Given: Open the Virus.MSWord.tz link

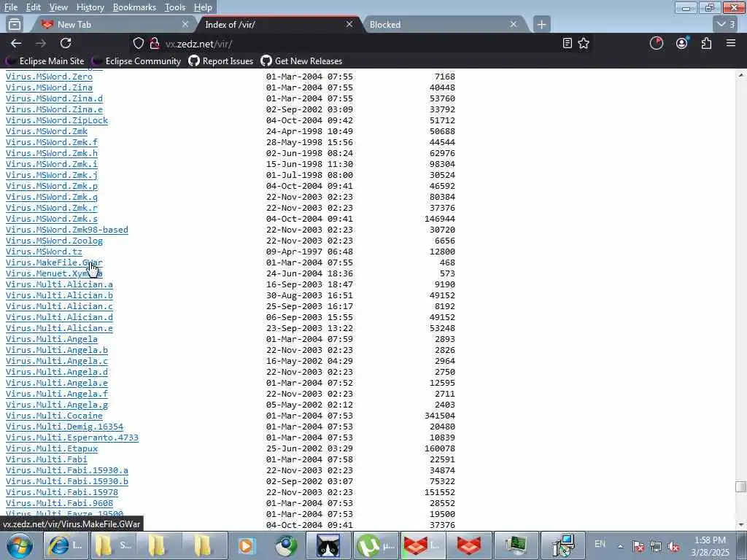Looking at the screenshot, I should tap(44, 252).
